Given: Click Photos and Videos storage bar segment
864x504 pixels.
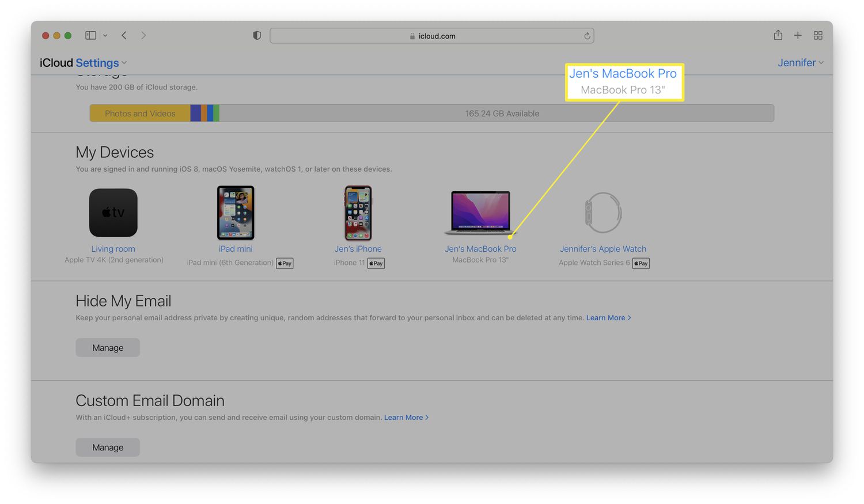Looking at the screenshot, I should click(x=140, y=113).
